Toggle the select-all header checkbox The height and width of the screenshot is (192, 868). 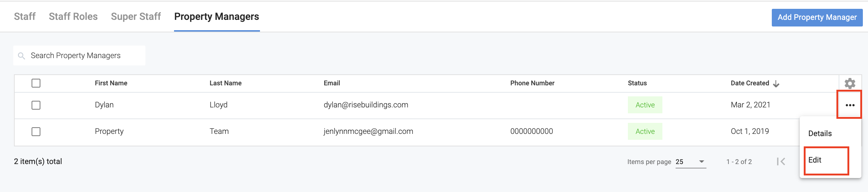(x=36, y=83)
